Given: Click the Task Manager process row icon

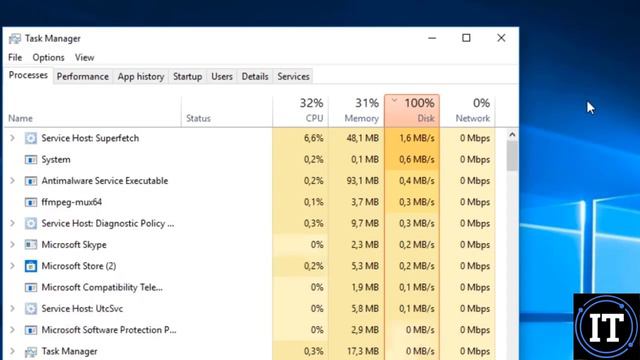Looking at the screenshot, I should [31, 351].
